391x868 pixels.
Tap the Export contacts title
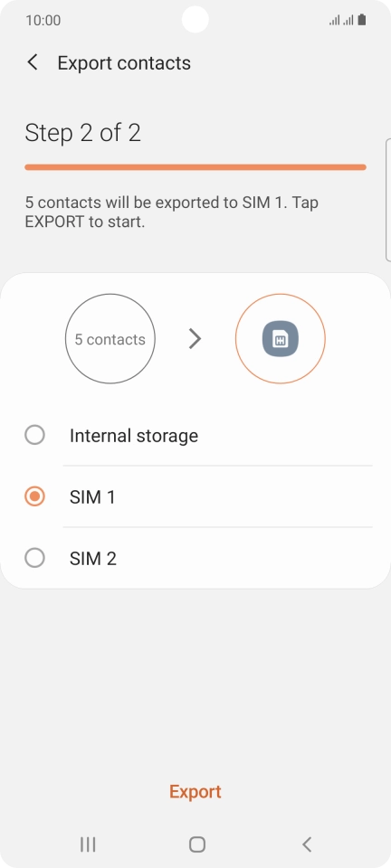[x=124, y=63]
